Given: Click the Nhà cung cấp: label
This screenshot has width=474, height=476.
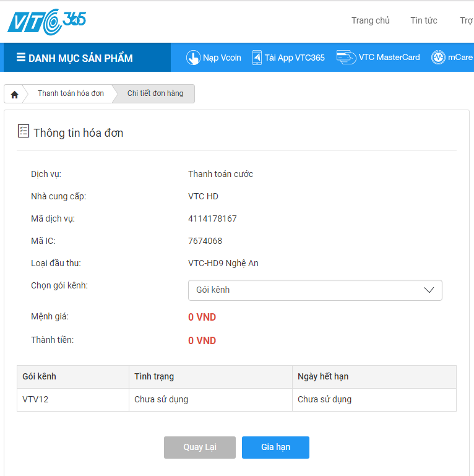Looking at the screenshot, I should [58, 196].
